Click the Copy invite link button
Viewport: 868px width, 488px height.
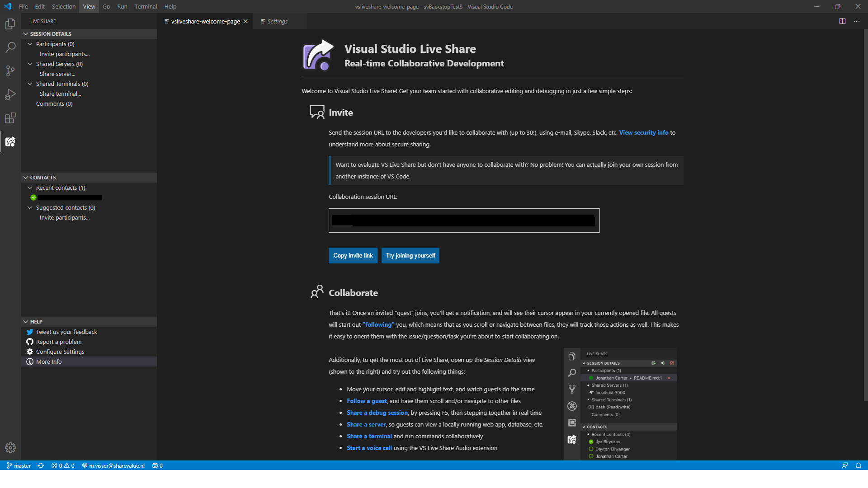coord(353,255)
